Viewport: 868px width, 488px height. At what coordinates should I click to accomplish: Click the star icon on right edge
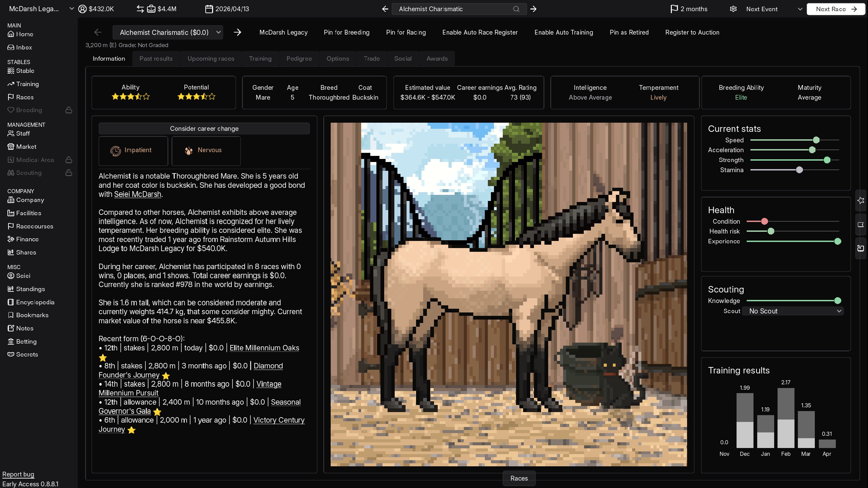861,201
